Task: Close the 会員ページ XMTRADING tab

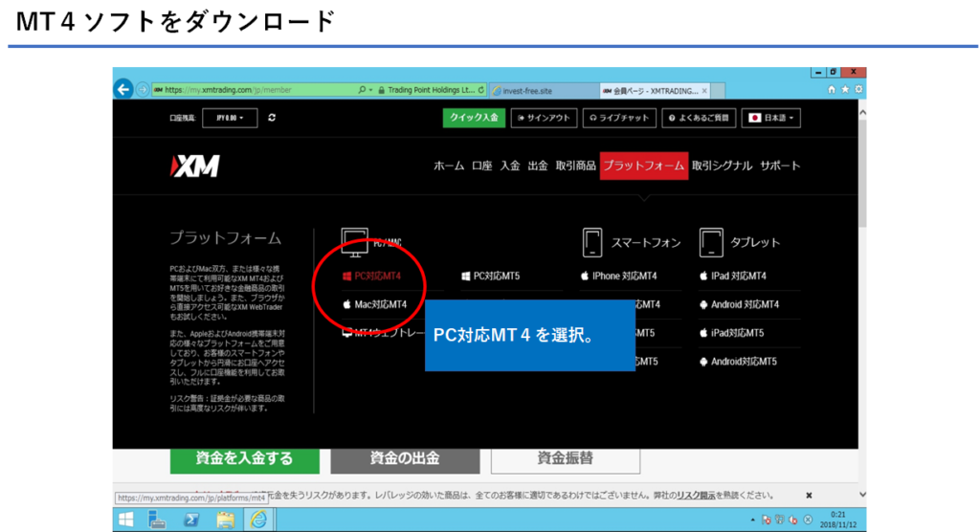Action: coord(704,91)
